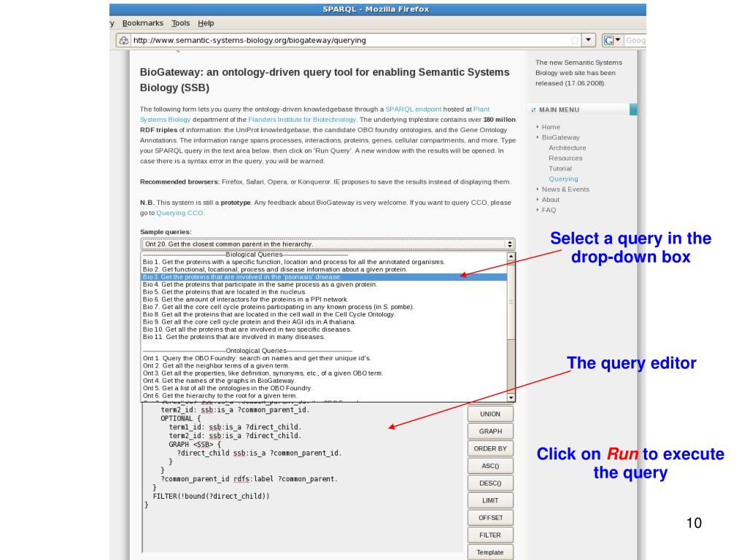This screenshot has width=747, height=560.
Task: Insert UNION keyword with the UNION button
Action: tap(490, 414)
